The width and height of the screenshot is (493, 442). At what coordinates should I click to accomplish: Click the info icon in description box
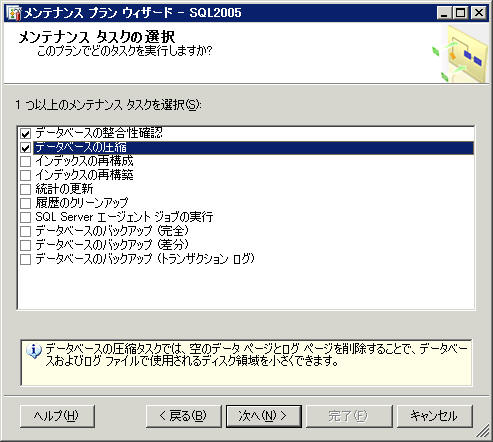(x=34, y=351)
